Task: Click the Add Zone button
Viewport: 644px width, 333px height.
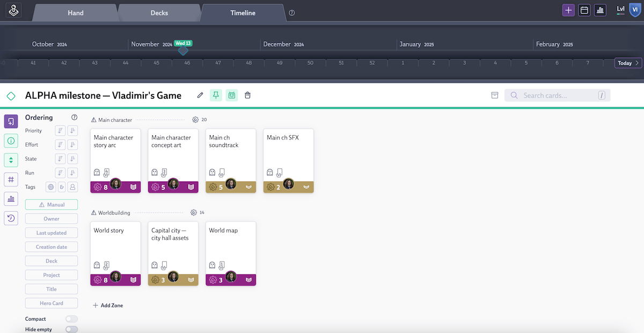Action: 108,305
